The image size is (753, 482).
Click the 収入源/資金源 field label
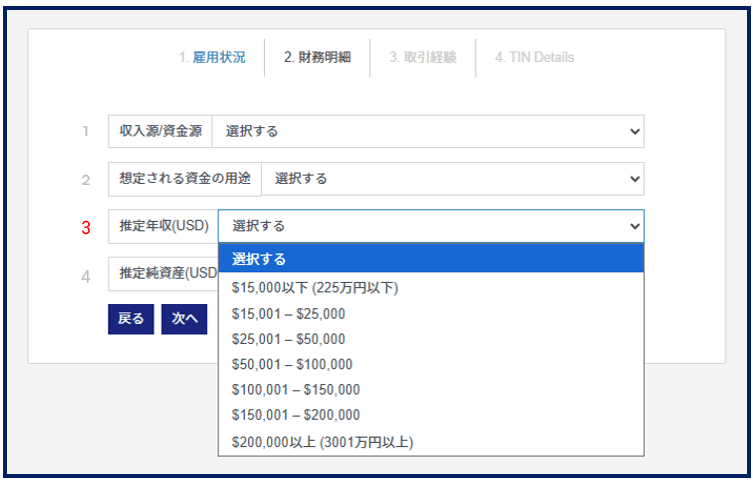pos(160,131)
